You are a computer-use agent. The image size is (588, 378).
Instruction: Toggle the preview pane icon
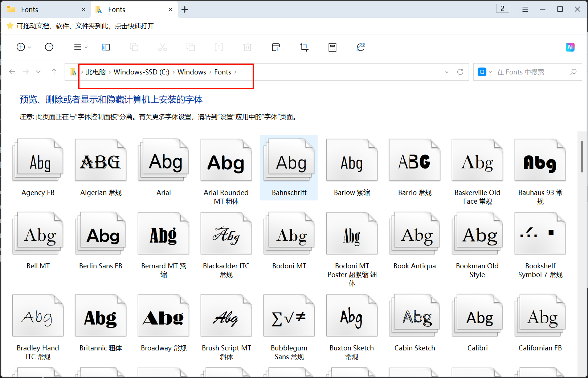coord(106,47)
